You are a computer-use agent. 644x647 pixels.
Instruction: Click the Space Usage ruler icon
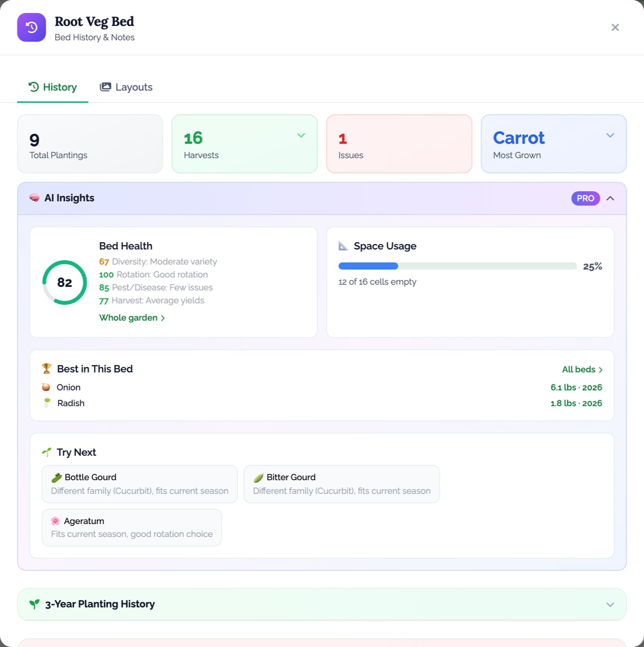click(x=343, y=246)
